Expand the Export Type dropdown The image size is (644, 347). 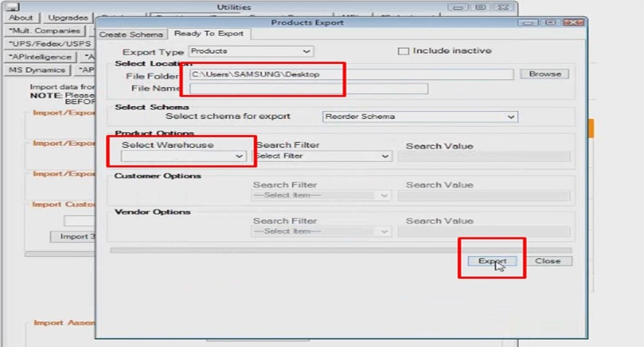(x=250, y=52)
